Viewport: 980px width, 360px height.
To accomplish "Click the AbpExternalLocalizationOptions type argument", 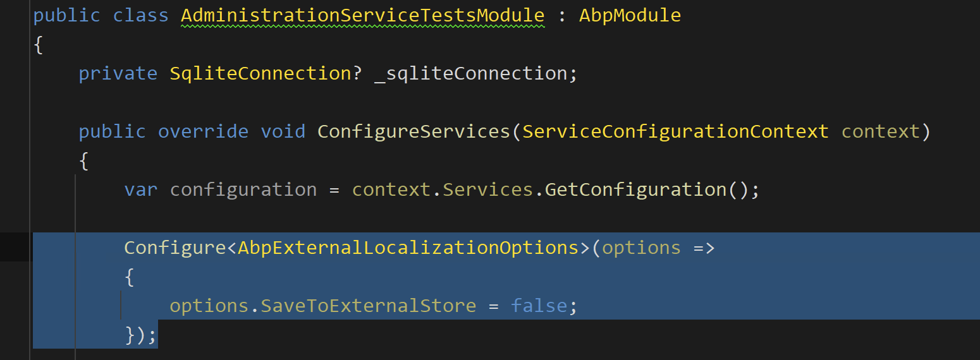I will (x=408, y=248).
